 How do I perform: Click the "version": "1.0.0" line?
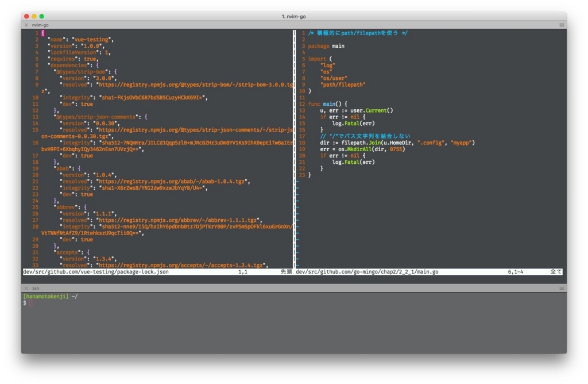point(76,46)
